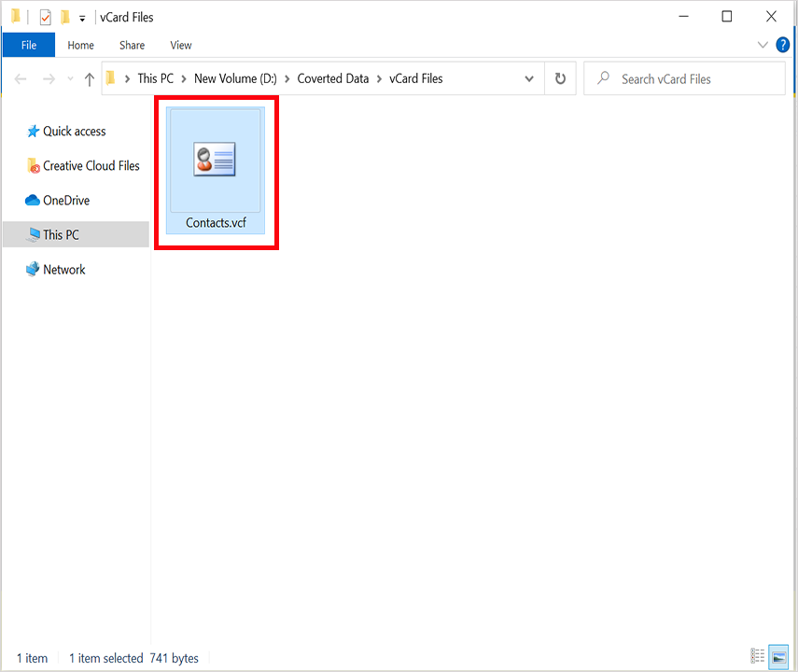Viewport: 798px width, 672px height.
Task: Go back with the left arrow
Action: point(21,79)
